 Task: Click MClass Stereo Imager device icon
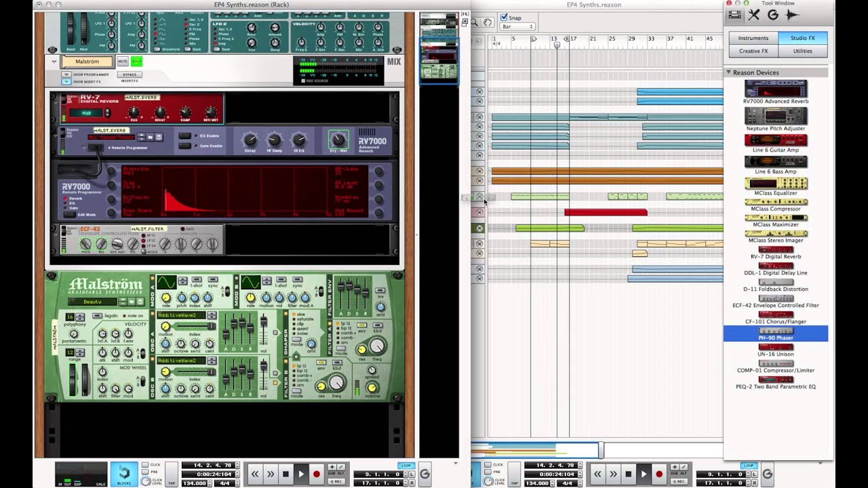coord(776,233)
